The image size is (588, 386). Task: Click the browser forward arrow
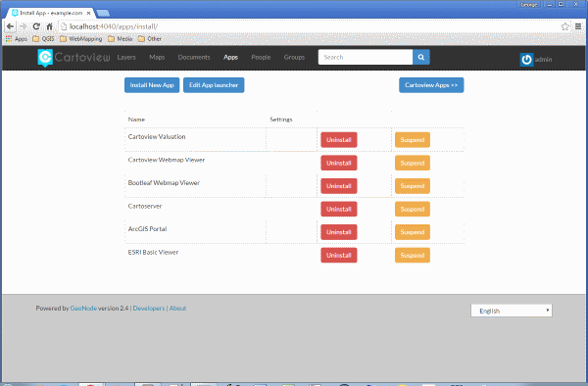24,26
